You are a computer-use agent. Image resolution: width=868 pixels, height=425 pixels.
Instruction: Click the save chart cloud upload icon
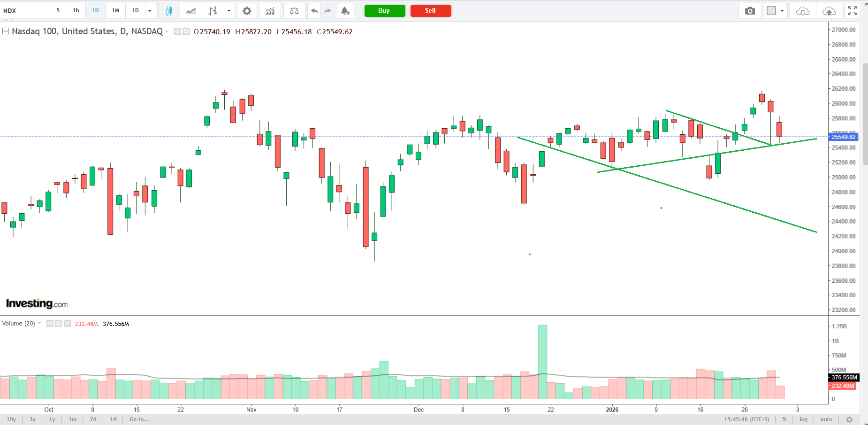pyautogui.click(x=829, y=11)
